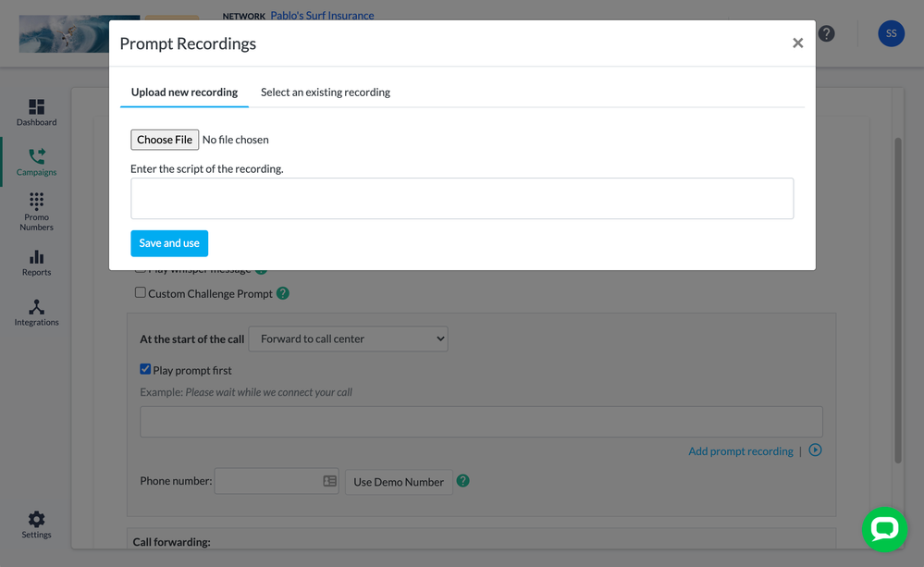Viewport: 924px width, 567px height.
Task: Click the Choose File button
Action: (165, 140)
